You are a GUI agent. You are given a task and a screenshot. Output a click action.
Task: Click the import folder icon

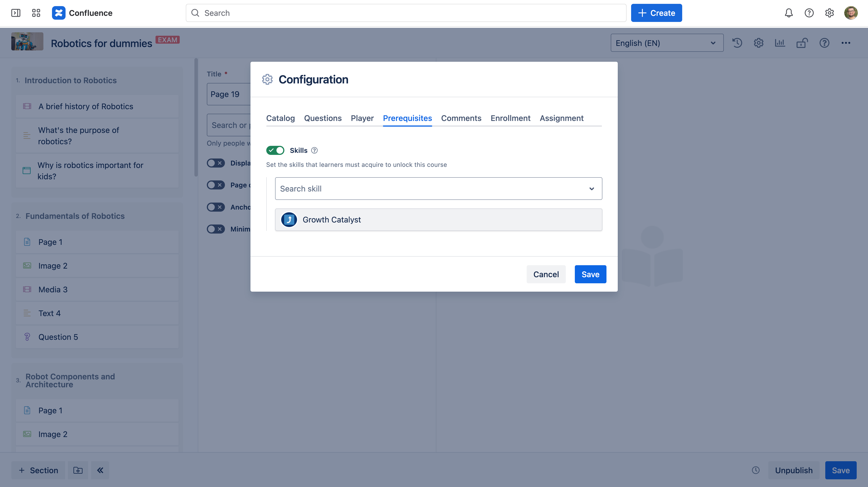point(78,470)
